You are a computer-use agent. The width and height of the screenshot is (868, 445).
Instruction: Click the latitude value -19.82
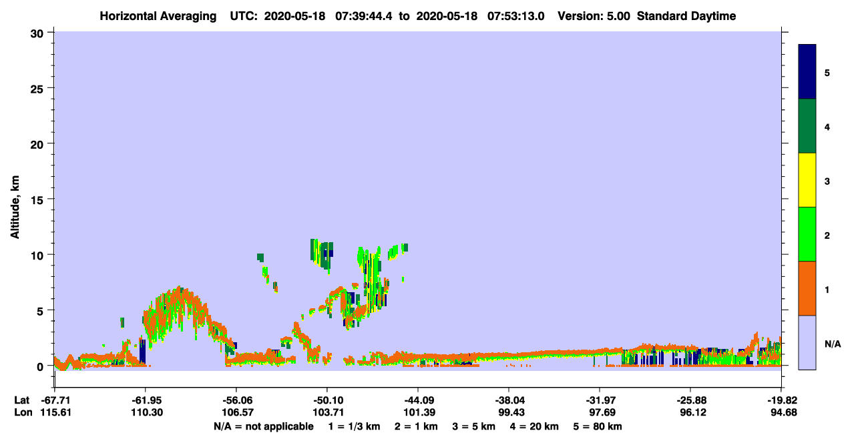click(x=781, y=400)
